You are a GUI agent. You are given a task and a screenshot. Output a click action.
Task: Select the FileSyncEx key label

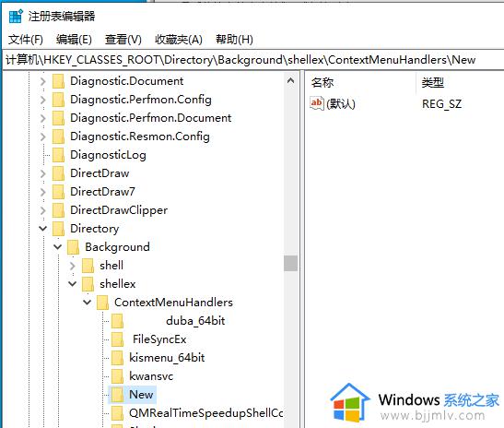pos(159,339)
